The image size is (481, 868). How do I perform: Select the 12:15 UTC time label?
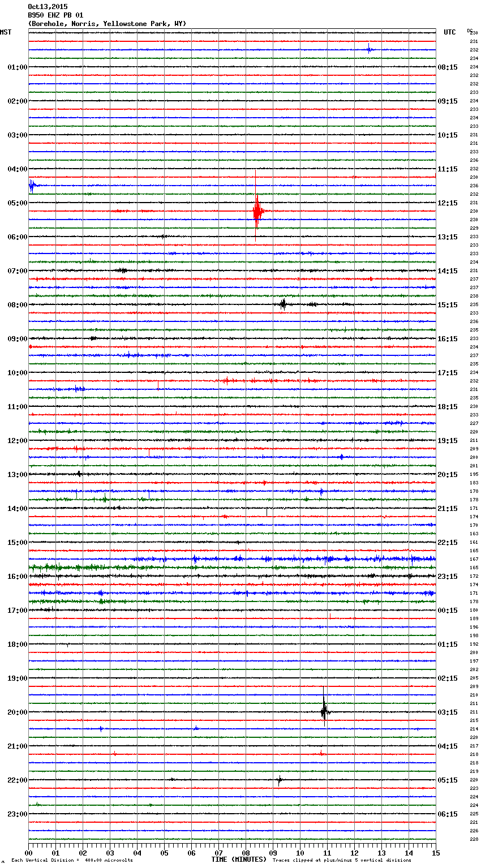[x=448, y=203]
